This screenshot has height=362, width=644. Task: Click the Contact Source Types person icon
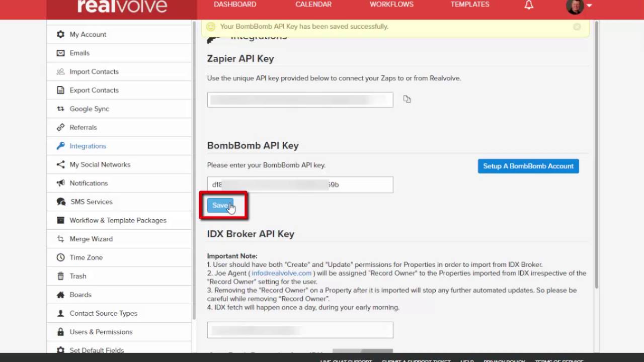[60, 313]
